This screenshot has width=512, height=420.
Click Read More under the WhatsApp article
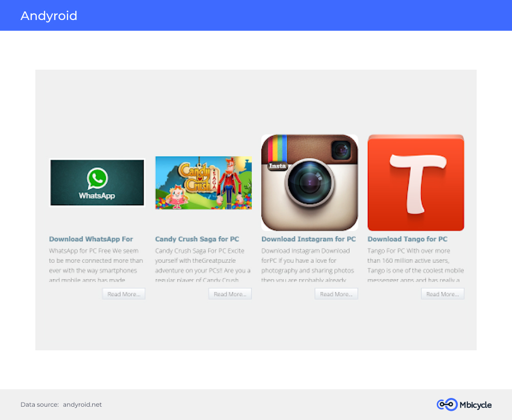[x=124, y=294]
